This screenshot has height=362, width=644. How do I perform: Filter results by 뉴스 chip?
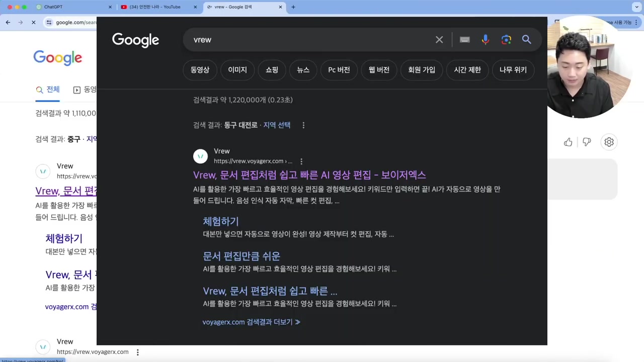pos(303,70)
